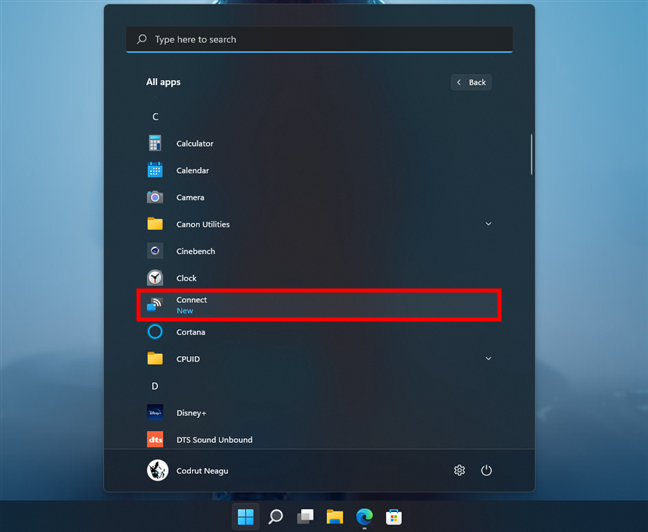Click the All apps list scrollbar

point(531,154)
